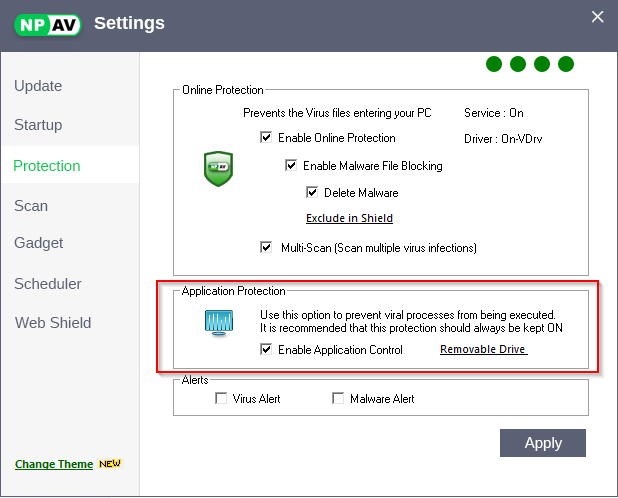Close the Settings window
Image resolution: width=618 pixels, height=498 pixels.
pos(598,16)
